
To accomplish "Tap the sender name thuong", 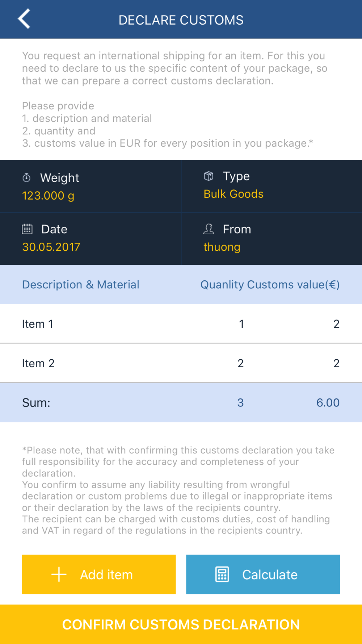I will (x=222, y=247).
